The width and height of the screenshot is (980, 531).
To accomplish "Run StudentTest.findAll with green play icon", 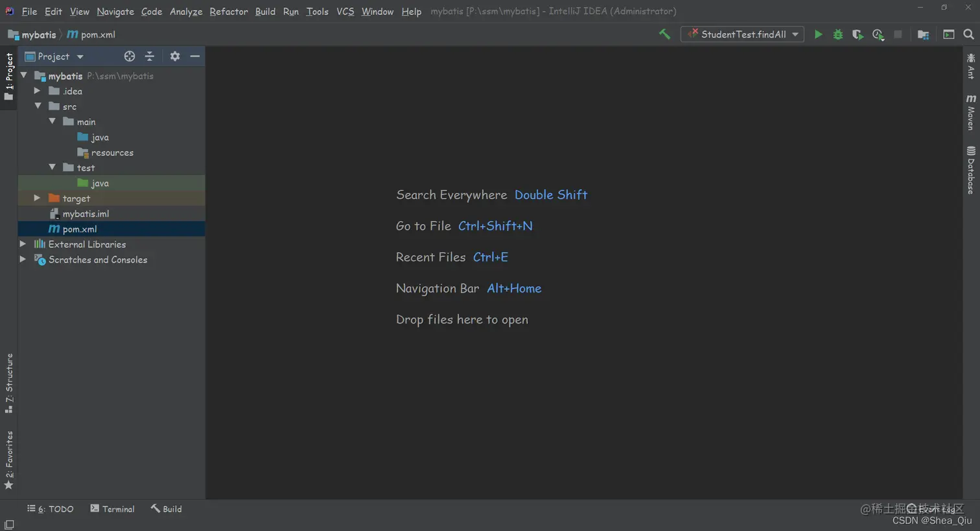I will point(818,34).
